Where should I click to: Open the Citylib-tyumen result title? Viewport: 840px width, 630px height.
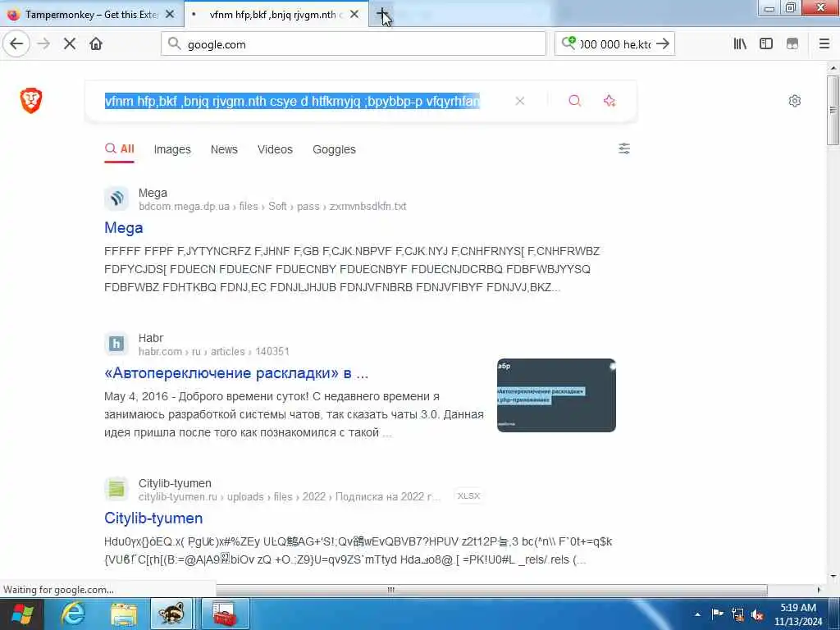coord(153,518)
